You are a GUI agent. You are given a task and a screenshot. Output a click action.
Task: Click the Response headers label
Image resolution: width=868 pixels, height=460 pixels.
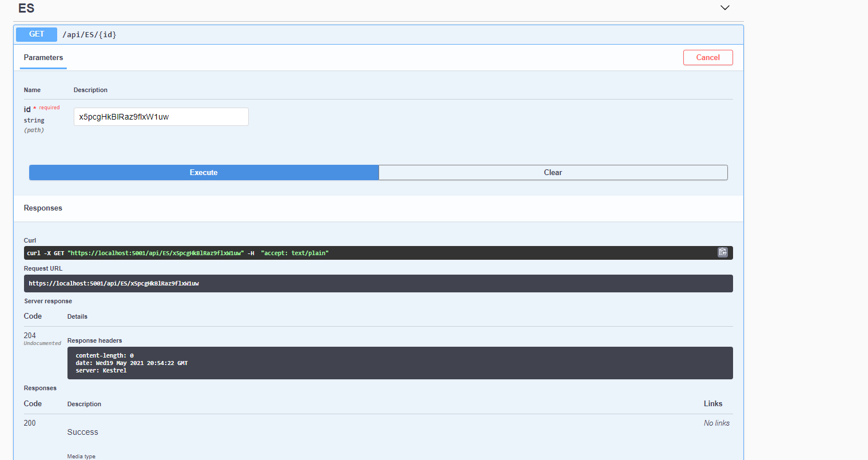(x=94, y=341)
